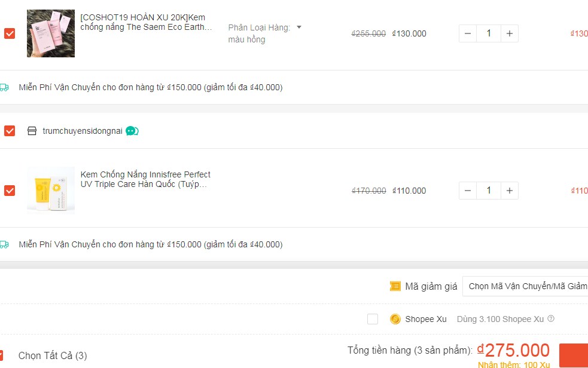Click the Shopee Xu gold coin icon
The image size is (588, 368).
(395, 319)
